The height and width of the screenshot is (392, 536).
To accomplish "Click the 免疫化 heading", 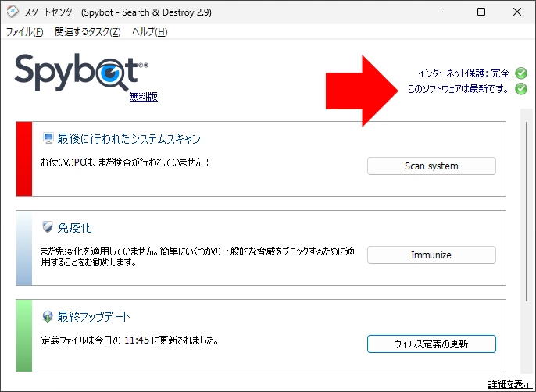I will coord(74,227).
